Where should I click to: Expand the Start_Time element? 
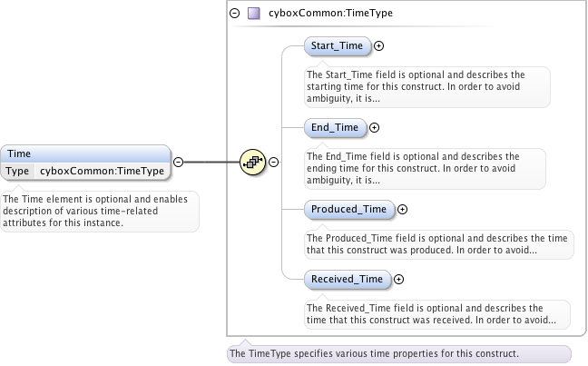379,45
